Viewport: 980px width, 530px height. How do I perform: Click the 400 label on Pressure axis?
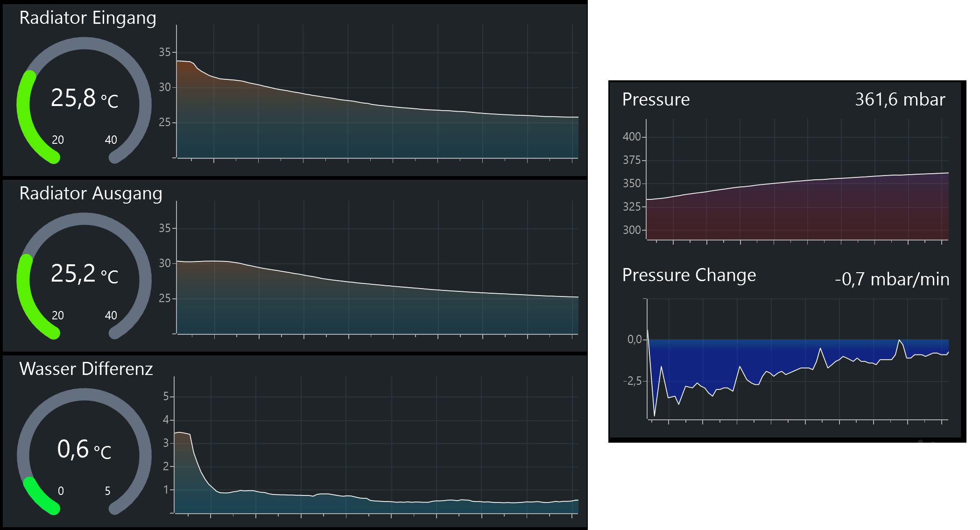[x=631, y=137]
